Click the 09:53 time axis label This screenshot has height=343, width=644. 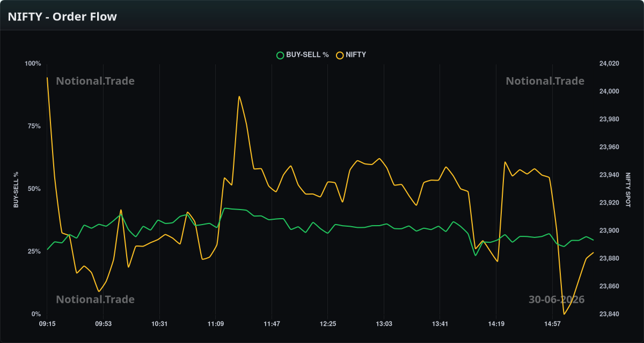(103, 324)
